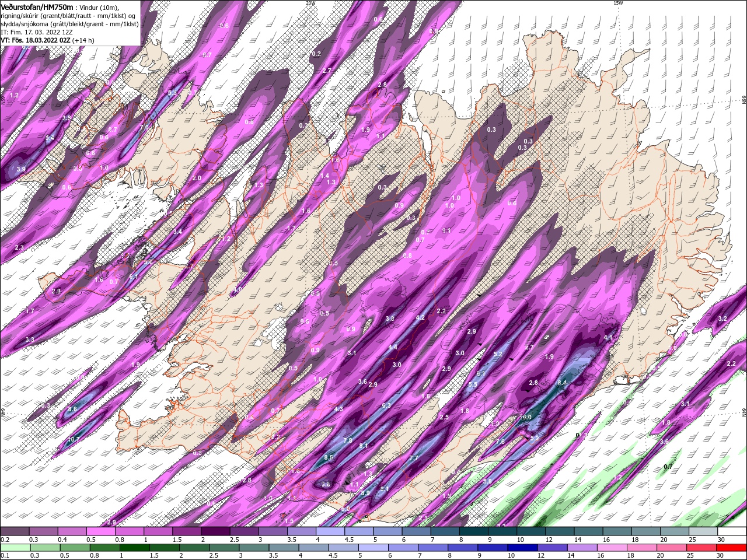The height and width of the screenshot is (560, 747).
Task: Click the 4.1 precipitation value on map
Action: (608, 338)
